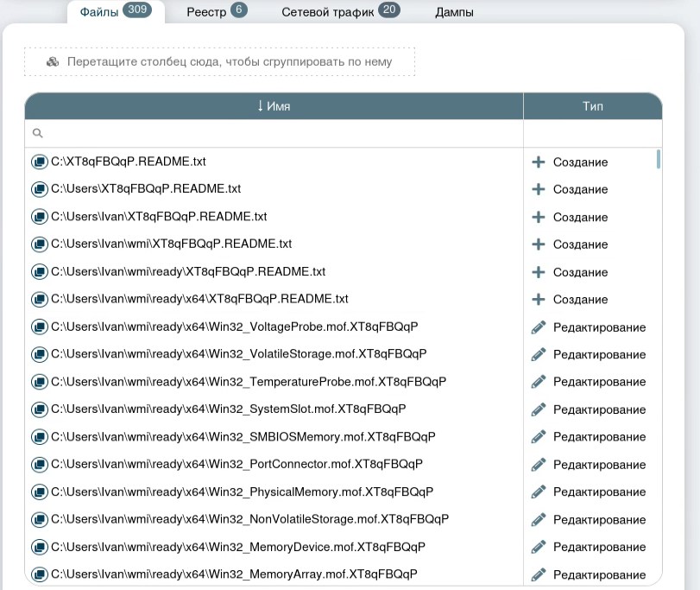This screenshot has width=700, height=590.
Task: Click plus icon for C:\Users\XT8qFBQqP.README.txt row
Action: 539,189
